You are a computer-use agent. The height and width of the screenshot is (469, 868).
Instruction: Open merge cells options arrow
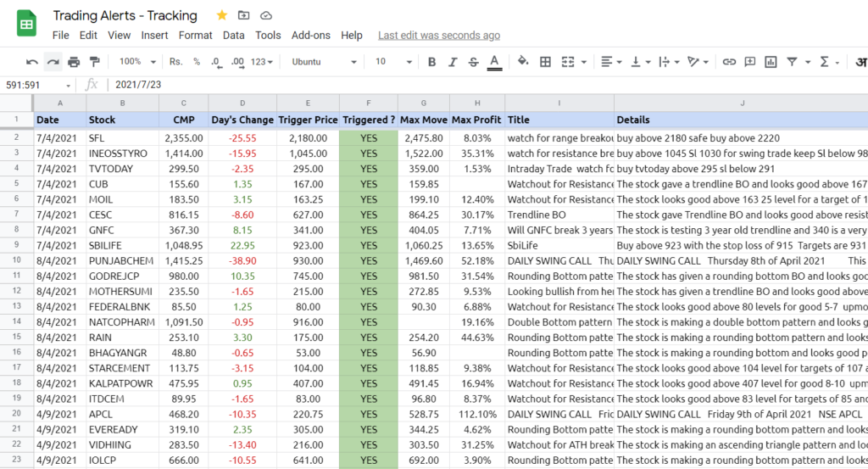583,63
